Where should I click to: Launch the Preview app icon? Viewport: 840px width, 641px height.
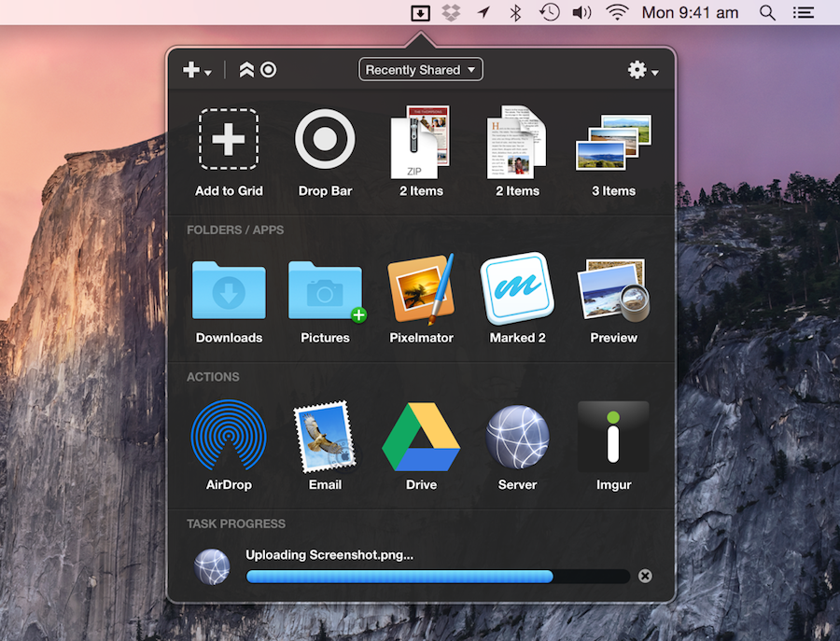[613, 289]
